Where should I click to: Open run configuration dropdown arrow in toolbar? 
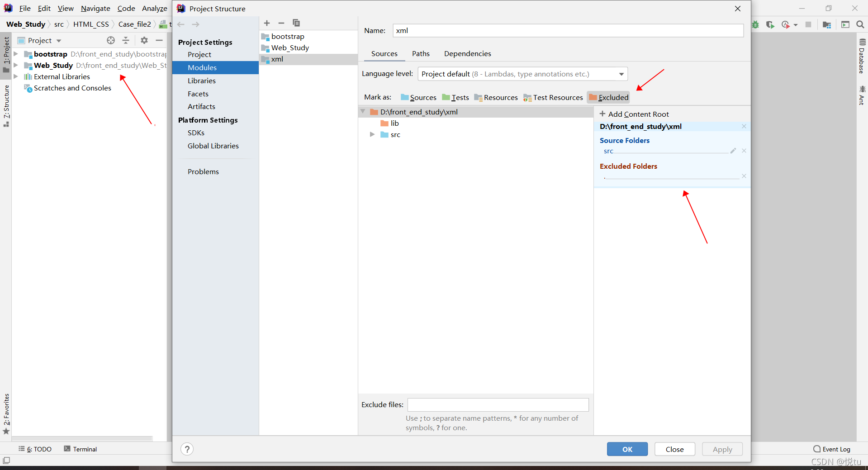pyautogui.click(x=796, y=25)
